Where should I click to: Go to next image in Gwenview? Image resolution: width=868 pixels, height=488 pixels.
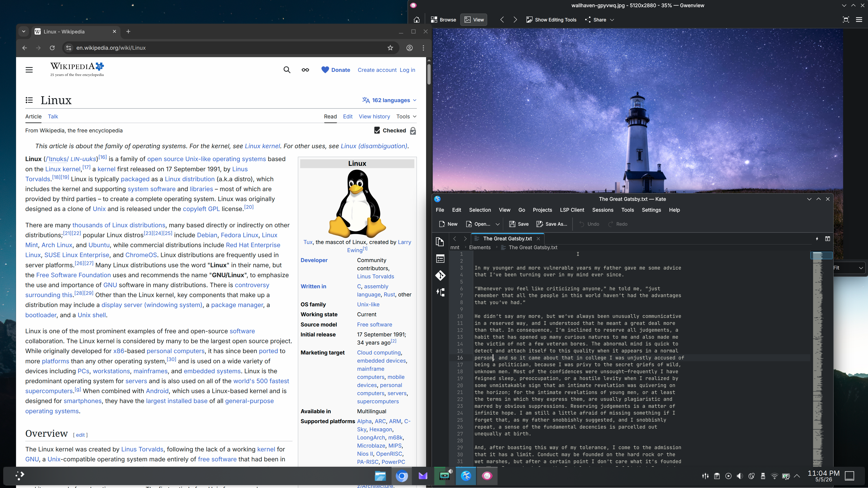pyautogui.click(x=515, y=20)
